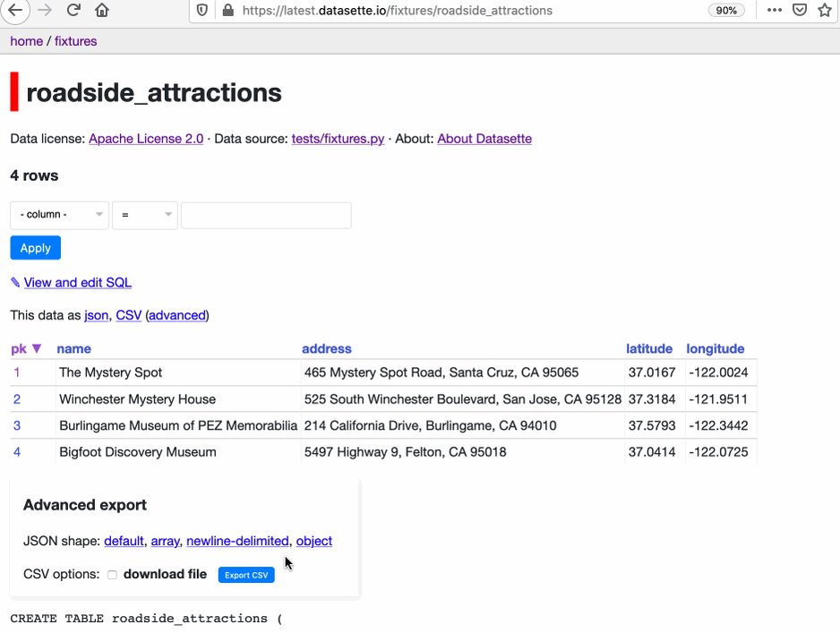Open row with pk 3
Screen dimensions: 840x633
coord(17,425)
